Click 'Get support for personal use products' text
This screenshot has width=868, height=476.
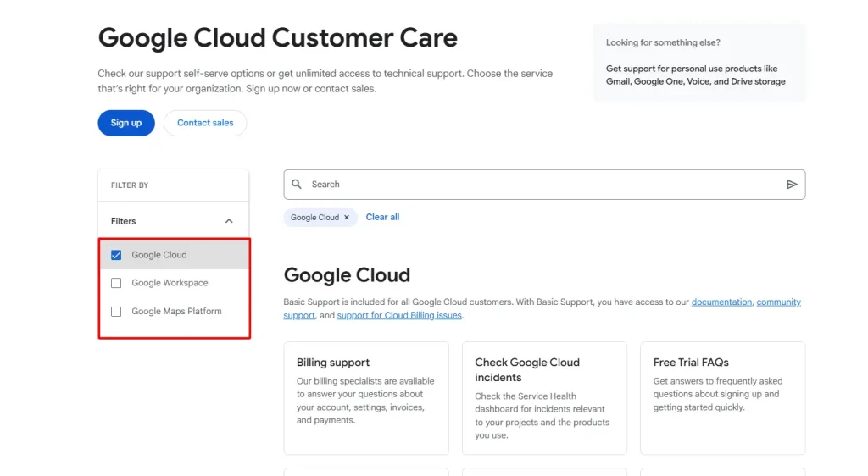(x=696, y=75)
